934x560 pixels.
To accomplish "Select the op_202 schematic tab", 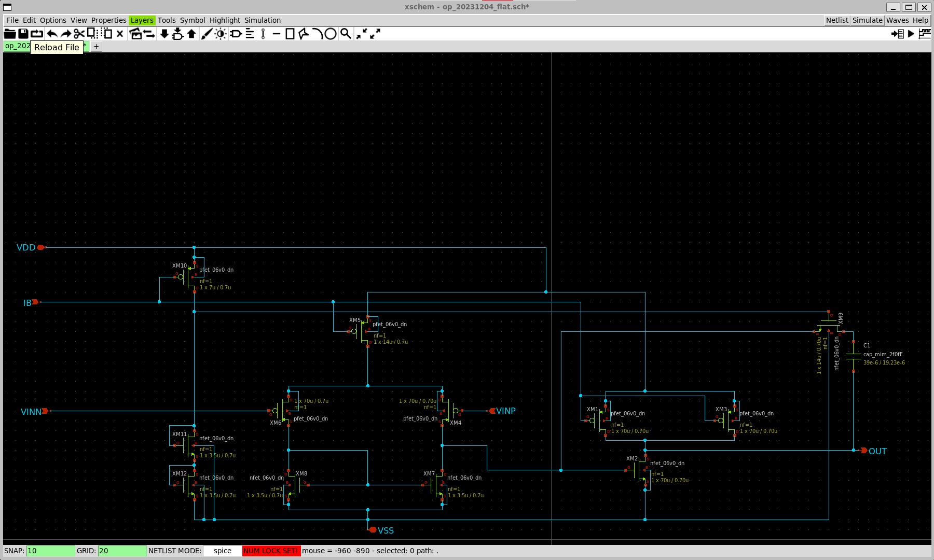I will (x=17, y=46).
